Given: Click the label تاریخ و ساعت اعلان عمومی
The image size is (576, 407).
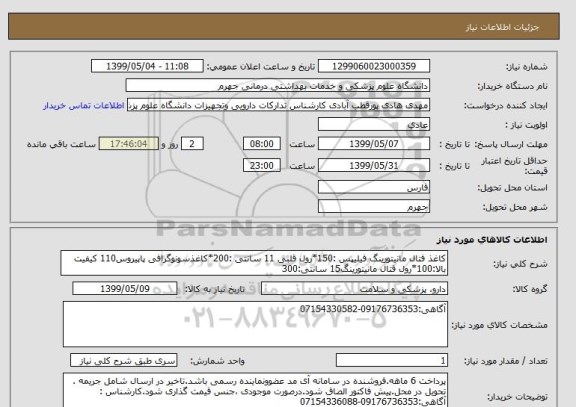Looking at the screenshot, I should tap(261, 67).
